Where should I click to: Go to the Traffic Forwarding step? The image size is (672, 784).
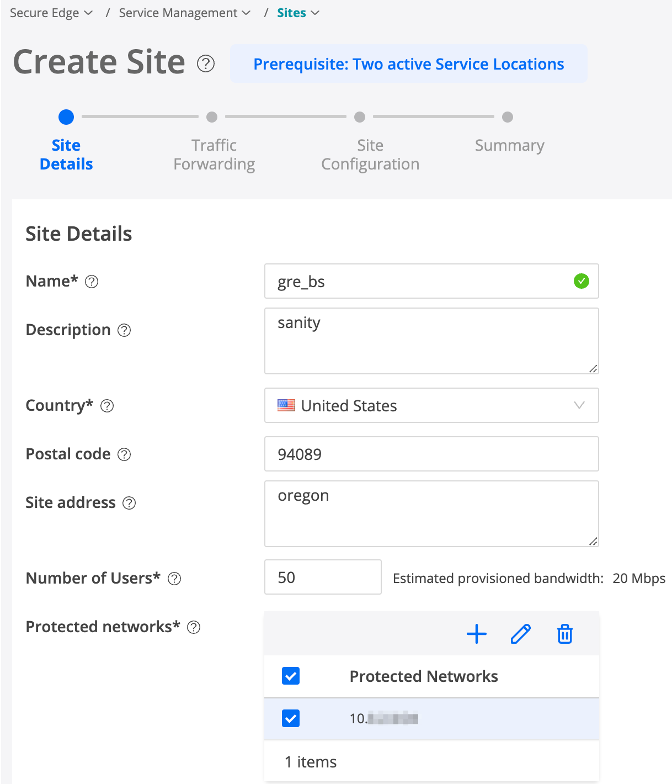(x=214, y=154)
